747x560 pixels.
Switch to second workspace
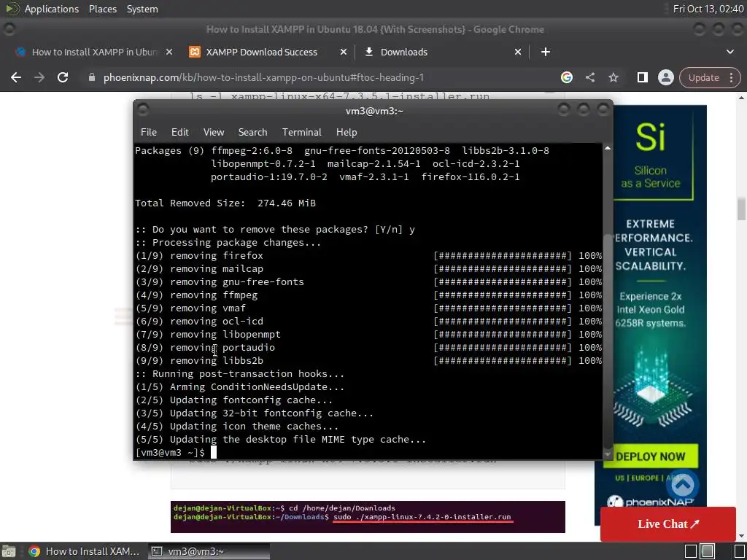click(x=708, y=551)
